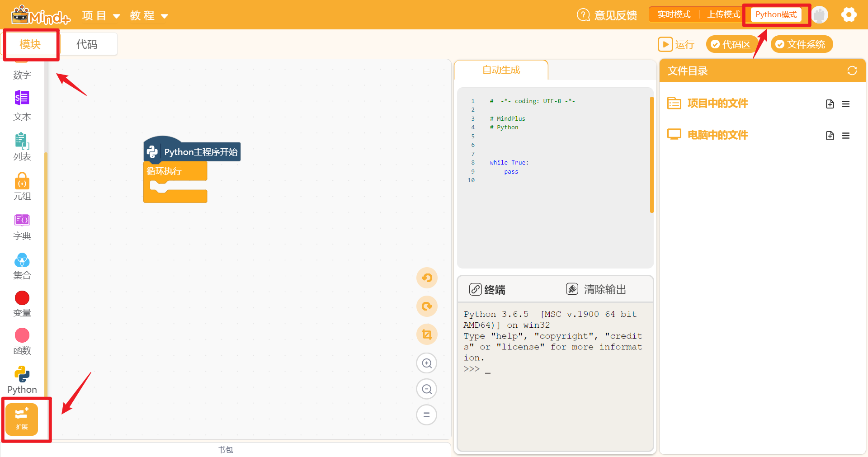Screen dimensions: 868x457
Task: Open the 文本 (text) block category
Action: [x=22, y=105]
